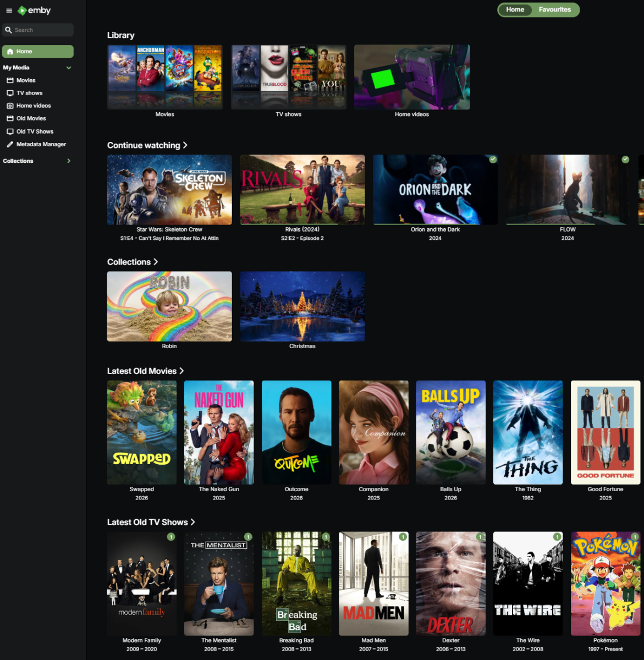Open the Outcome movie poster
Screen dimensions: 644x660
[296, 432]
